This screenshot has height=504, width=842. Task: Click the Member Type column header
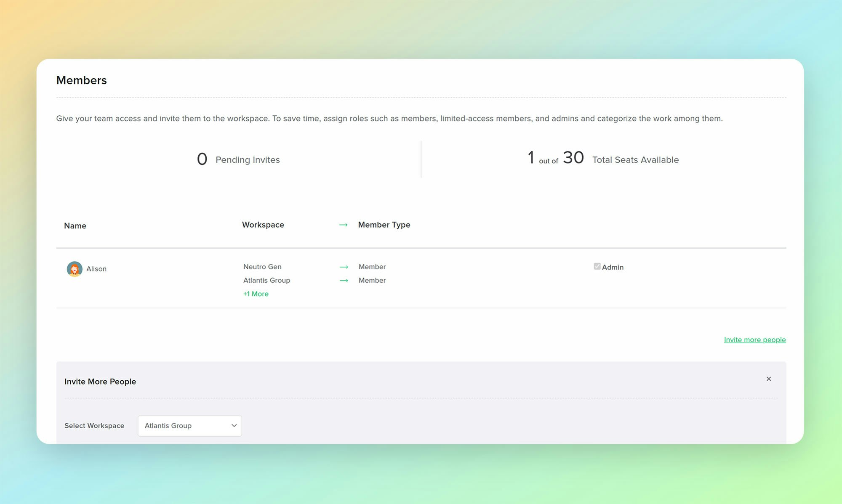pos(384,225)
